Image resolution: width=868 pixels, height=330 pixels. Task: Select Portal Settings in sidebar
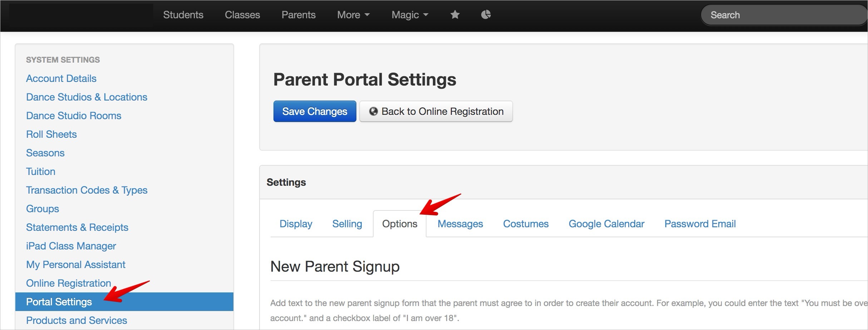tap(59, 302)
